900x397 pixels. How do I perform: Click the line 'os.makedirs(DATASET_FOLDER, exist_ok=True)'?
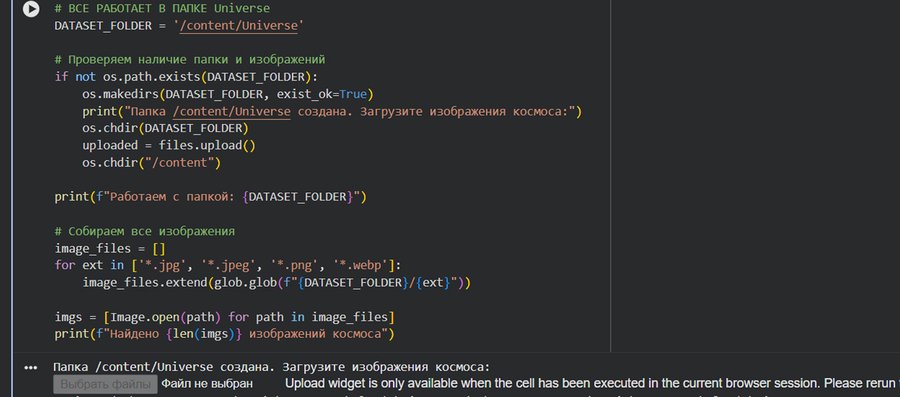click(x=228, y=94)
